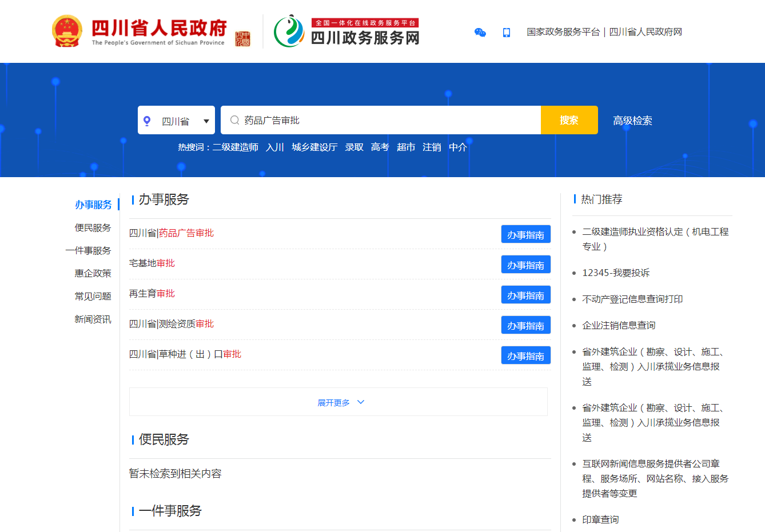Click hot search word 二级建造师
The height and width of the screenshot is (532, 765).
point(235,147)
